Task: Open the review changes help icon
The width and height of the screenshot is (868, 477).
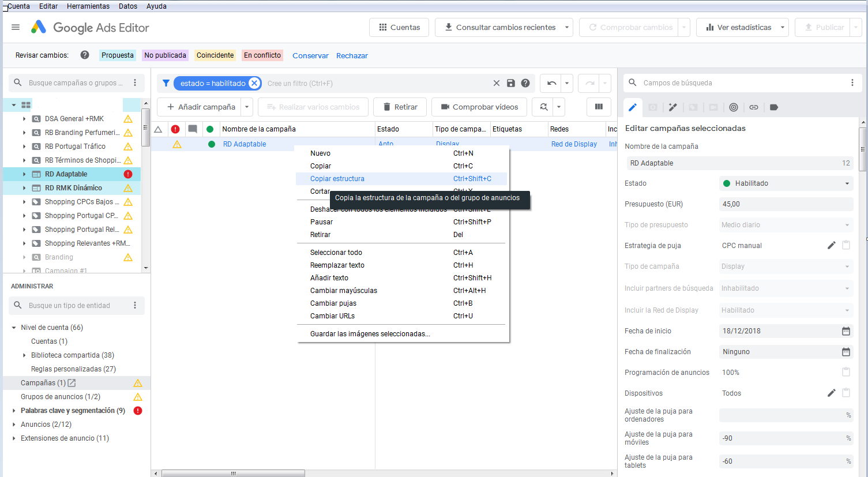Action: (85, 55)
